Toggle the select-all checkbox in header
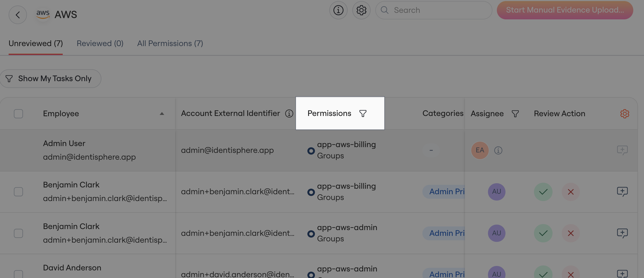The image size is (644, 278). pos(18,114)
